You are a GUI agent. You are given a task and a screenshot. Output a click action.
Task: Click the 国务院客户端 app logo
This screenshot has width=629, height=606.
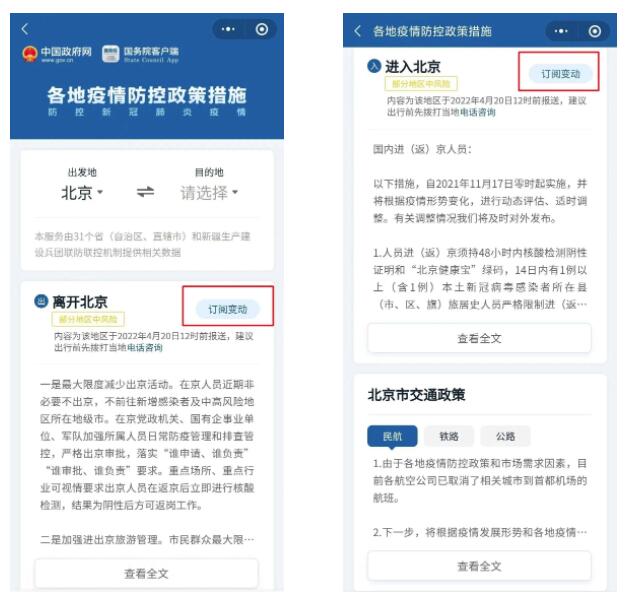pyautogui.click(x=111, y=54)
